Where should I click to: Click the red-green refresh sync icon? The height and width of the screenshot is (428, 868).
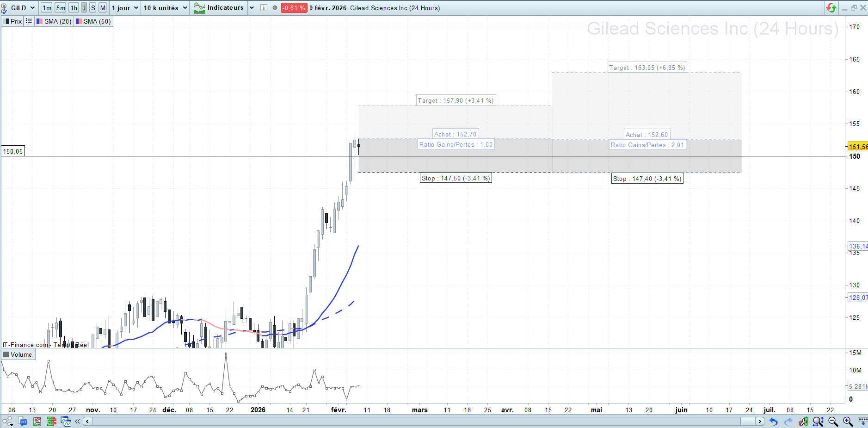[831, 8]
